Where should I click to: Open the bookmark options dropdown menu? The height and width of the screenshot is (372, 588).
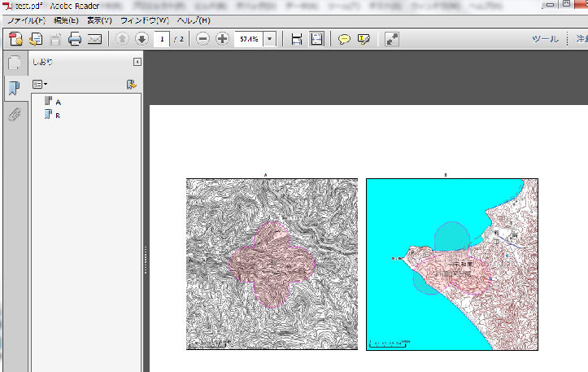40,84
